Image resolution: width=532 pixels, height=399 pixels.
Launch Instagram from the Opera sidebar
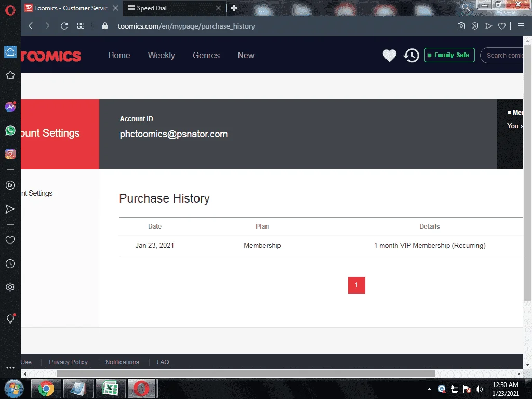(10, 154)
